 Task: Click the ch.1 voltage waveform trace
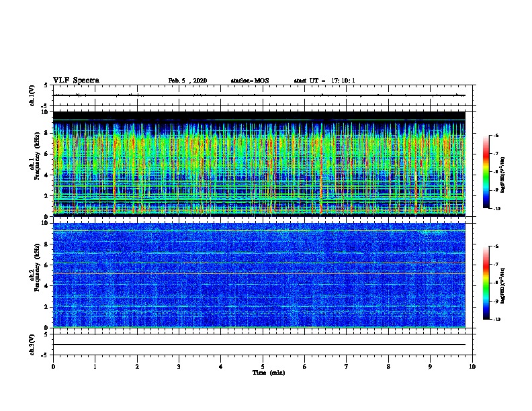(259, 95)
